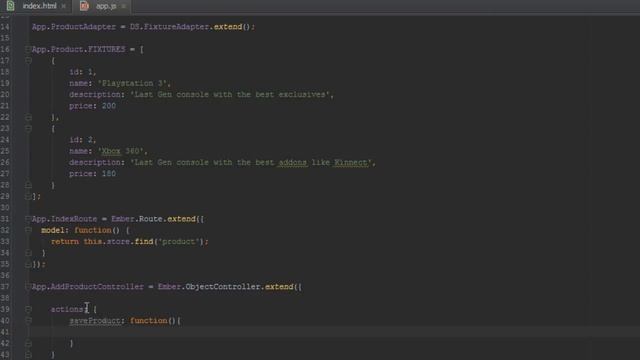Click line number 14 in gutter
Image resolution: width=640 pixels, height=360 pixels.
coord(5,27)
